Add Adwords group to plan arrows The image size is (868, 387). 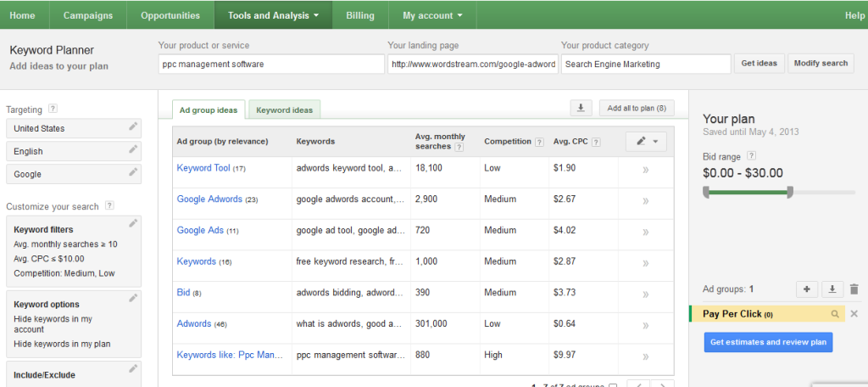[645, 326]
